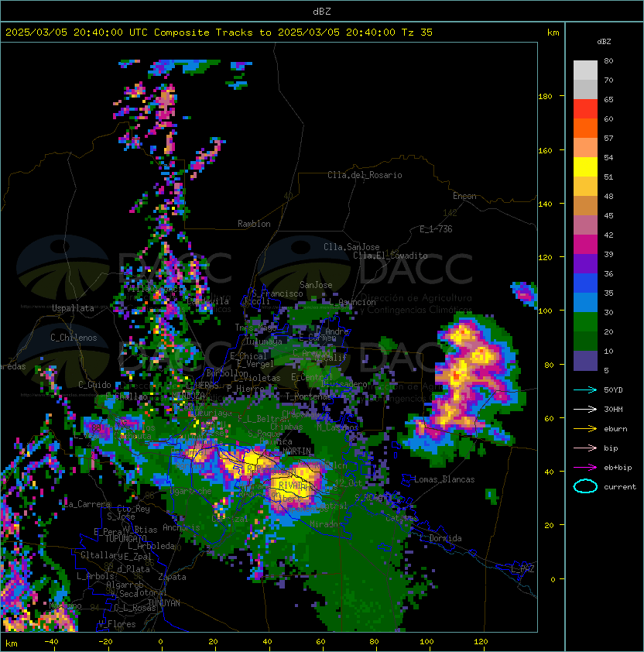Click the 'Composite Tracks' header timestamp line

click(219, 33)
